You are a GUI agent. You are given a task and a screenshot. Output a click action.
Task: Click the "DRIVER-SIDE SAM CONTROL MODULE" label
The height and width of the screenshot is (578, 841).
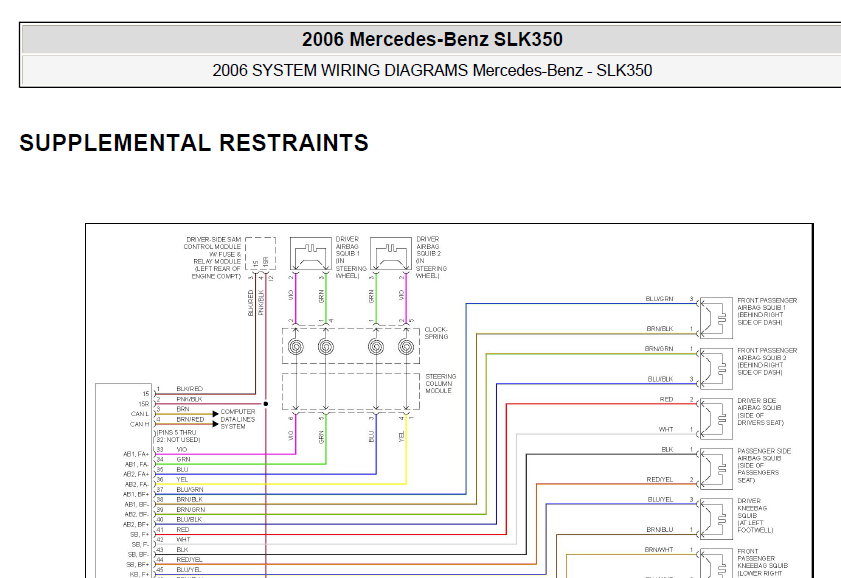coord(213,258)
